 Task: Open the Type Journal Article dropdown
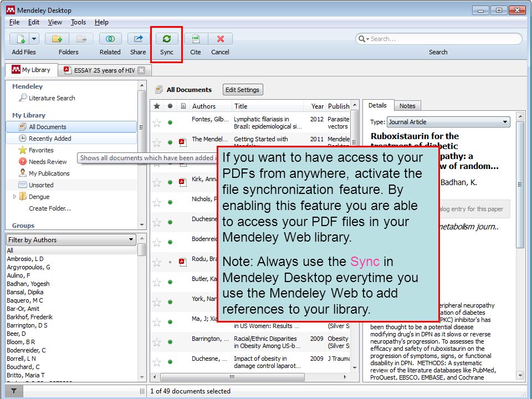click(x=448, y=122)
